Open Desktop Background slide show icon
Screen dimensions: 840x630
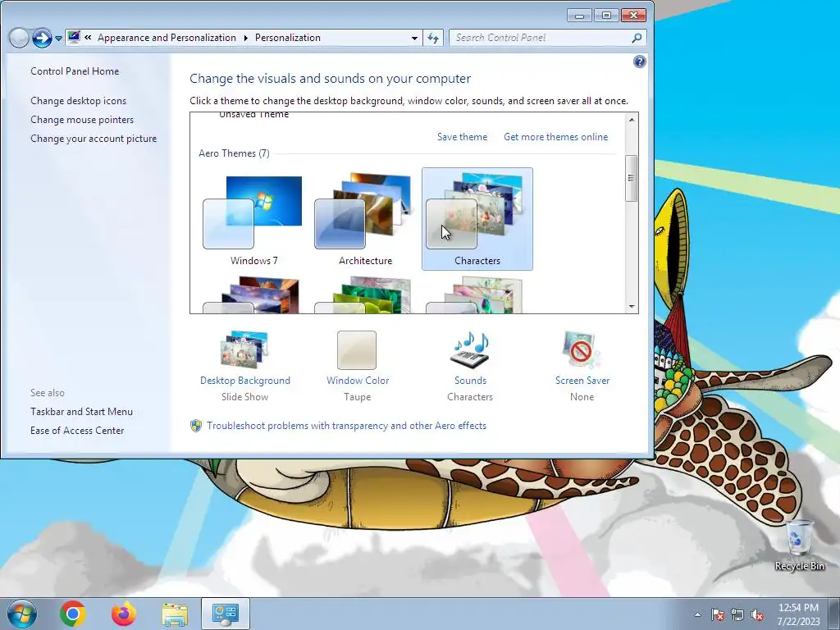click(244, 350)
